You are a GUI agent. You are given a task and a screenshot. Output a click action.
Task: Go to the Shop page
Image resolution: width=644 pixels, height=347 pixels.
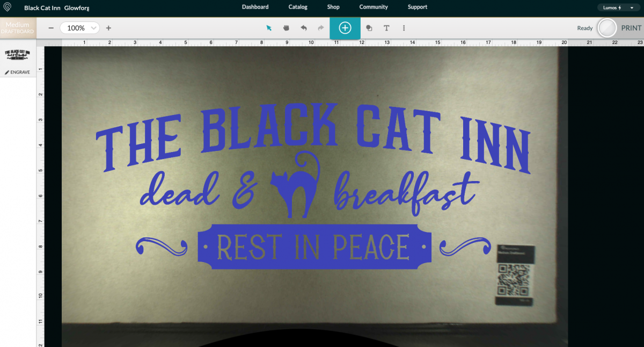click(333, 7)
